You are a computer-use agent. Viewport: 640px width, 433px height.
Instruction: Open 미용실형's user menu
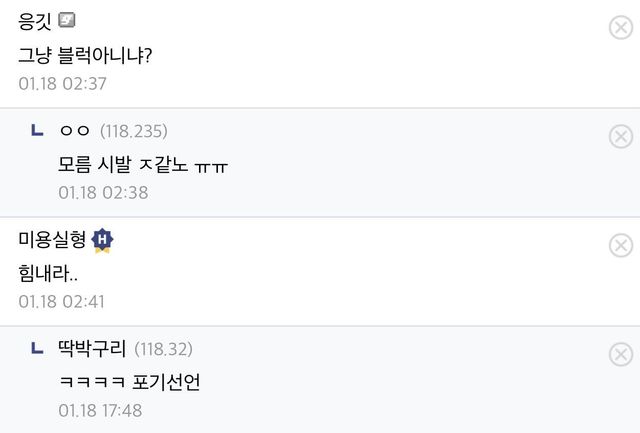52,239
